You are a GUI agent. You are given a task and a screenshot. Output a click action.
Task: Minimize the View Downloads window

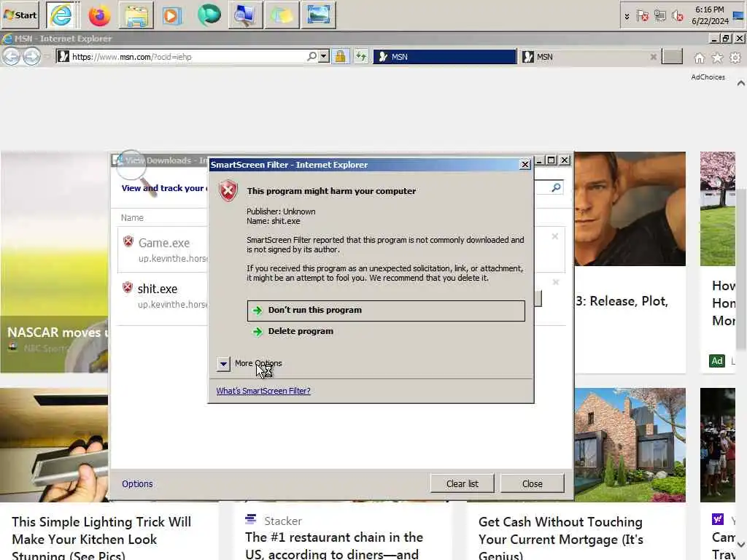539,160
